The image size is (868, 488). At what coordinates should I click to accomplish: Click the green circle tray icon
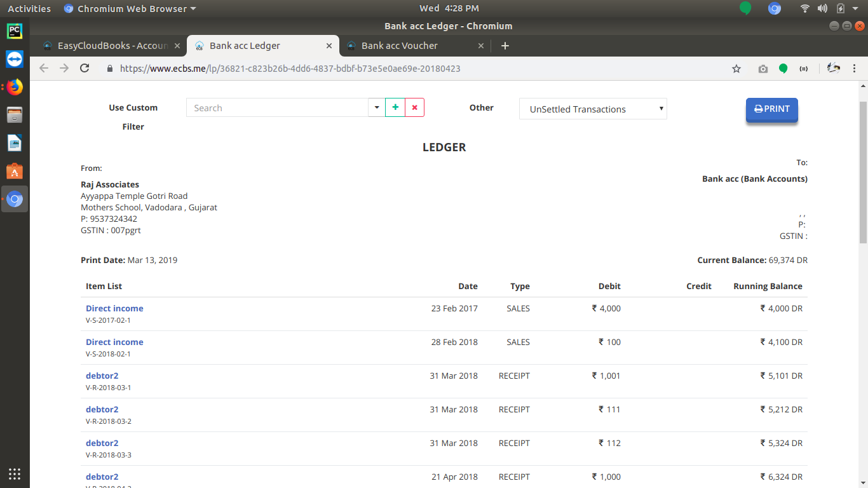point(745,8)
